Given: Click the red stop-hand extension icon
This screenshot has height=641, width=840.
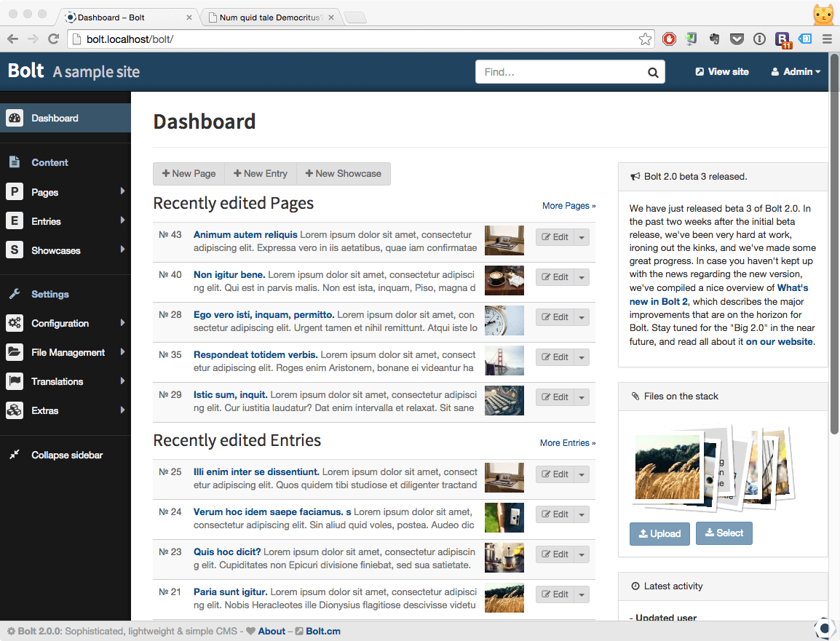Looking at the screenshot, I should 669,39.
